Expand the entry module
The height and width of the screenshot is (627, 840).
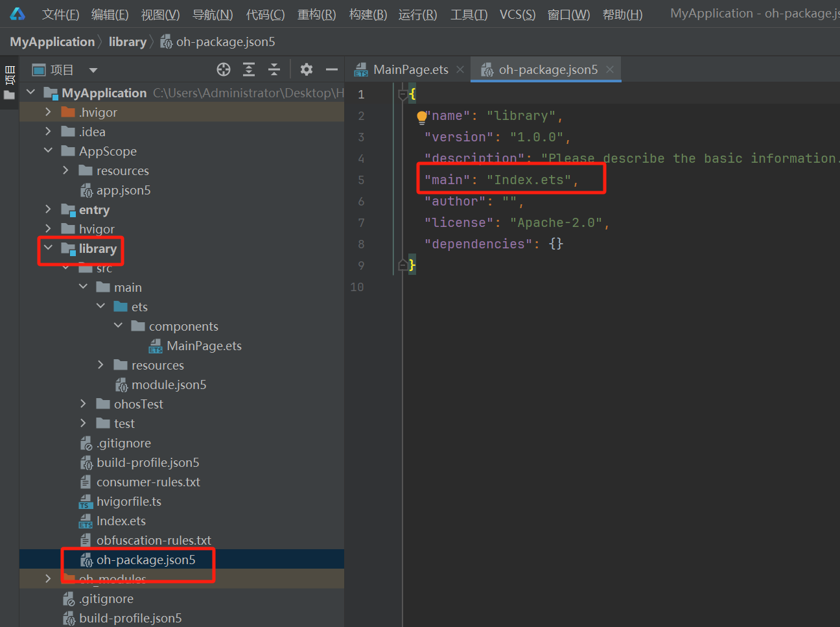[48, 209]
